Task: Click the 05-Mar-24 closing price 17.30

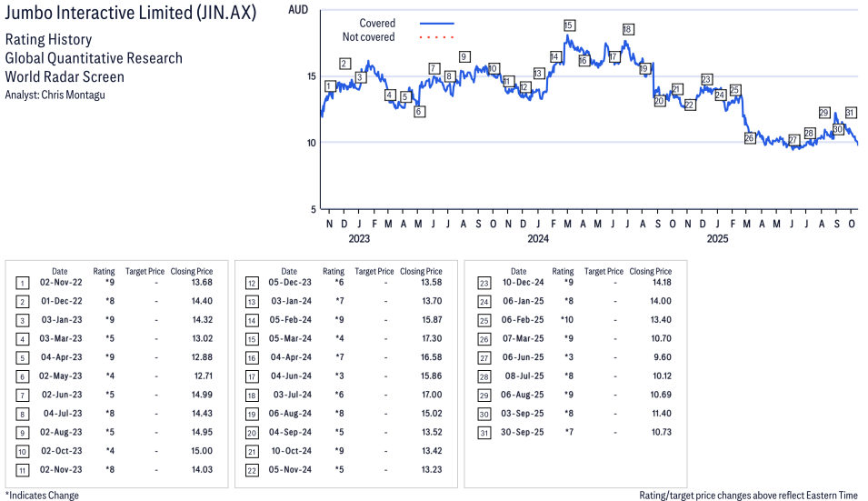Action: point(431,338)
